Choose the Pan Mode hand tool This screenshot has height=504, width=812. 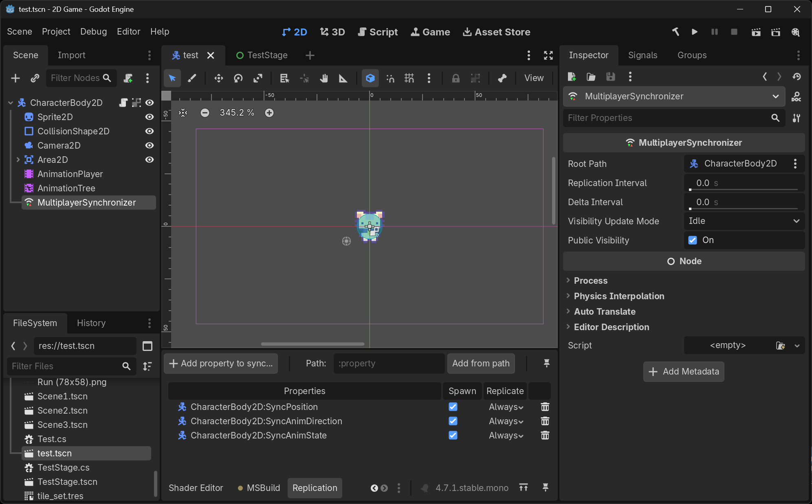pyautogui.click(x=324, y=78)
